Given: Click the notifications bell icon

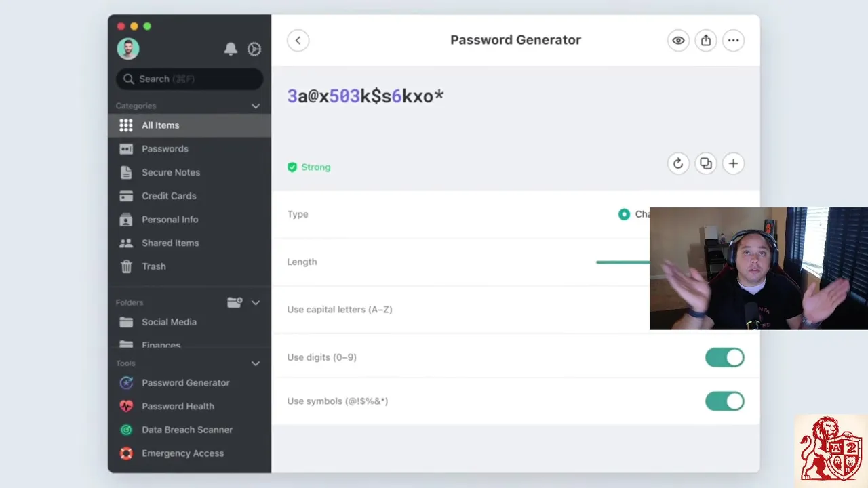Looking at the screenshot, I should click(x=231, y=49).
